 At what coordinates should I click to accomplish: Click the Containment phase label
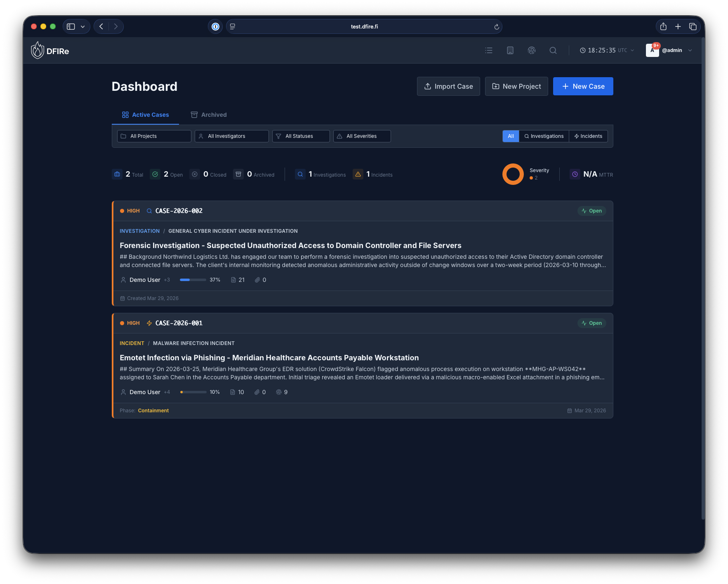(x=153, y=411)
